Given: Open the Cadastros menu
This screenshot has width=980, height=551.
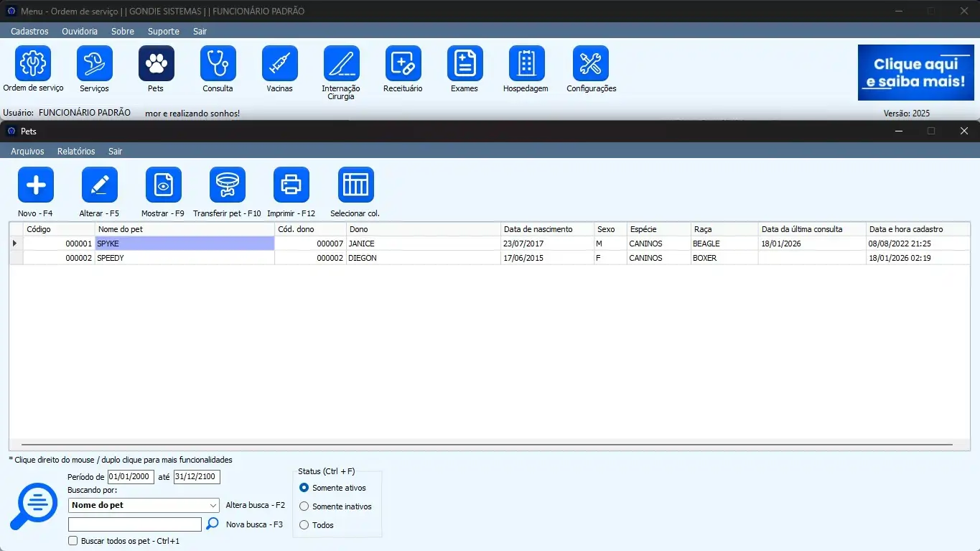Looking at the screenshot, I should pos(29,32).
